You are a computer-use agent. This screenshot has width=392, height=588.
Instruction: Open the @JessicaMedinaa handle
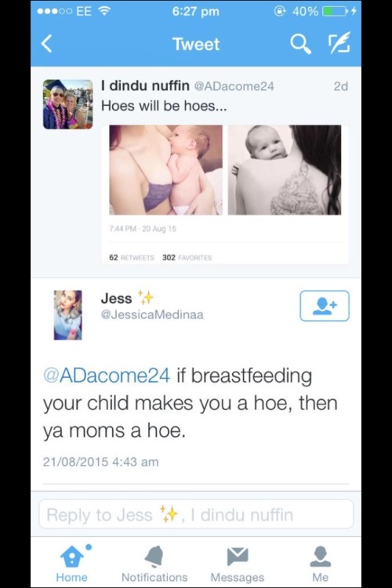(152, 314)
